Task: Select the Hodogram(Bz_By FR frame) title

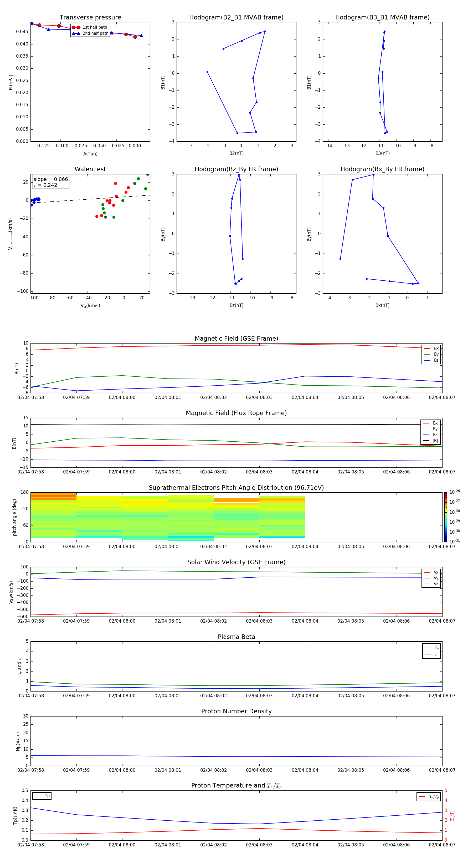Action: pos(236,169)
